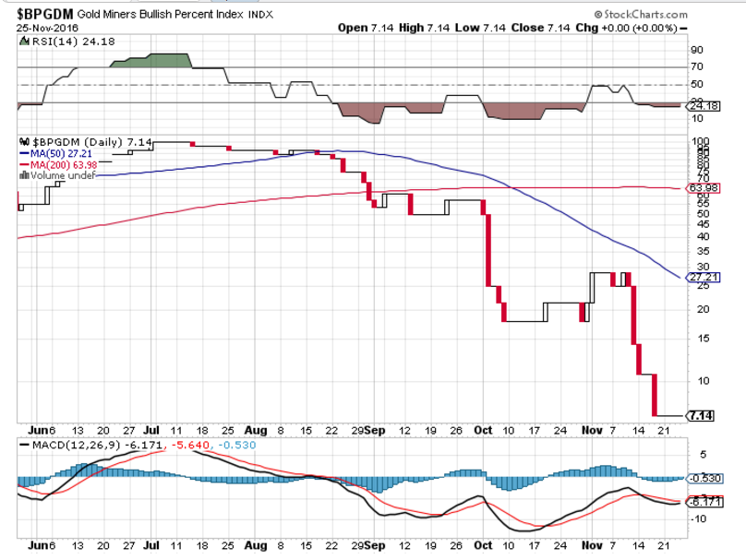Click the Aug label on price chart axis

point(256,430)
